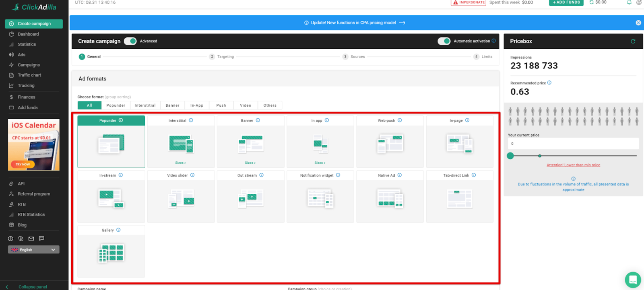Select the In-App filter tab
644x290 pixels.
pos(197,105)
